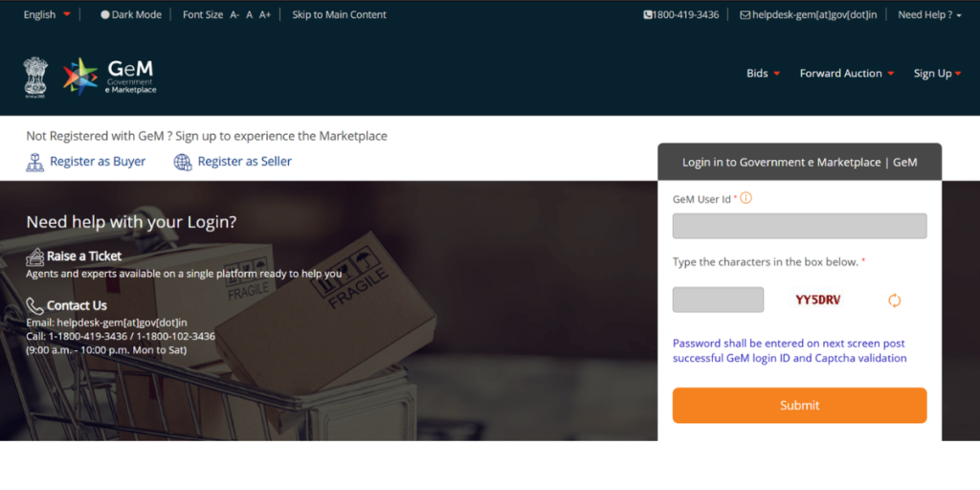980x490 pixels.
Task: Click the GeM User Id field
Action: [799, 226]
